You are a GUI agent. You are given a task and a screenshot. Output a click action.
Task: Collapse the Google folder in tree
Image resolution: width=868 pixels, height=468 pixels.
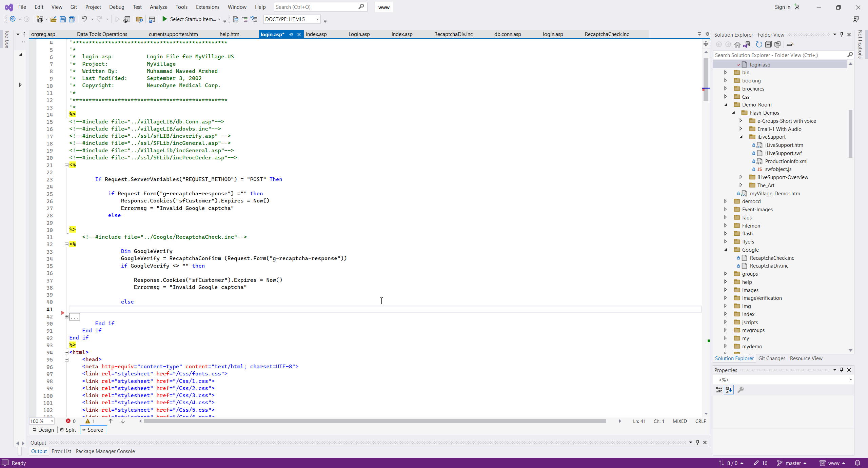[726, 250]
